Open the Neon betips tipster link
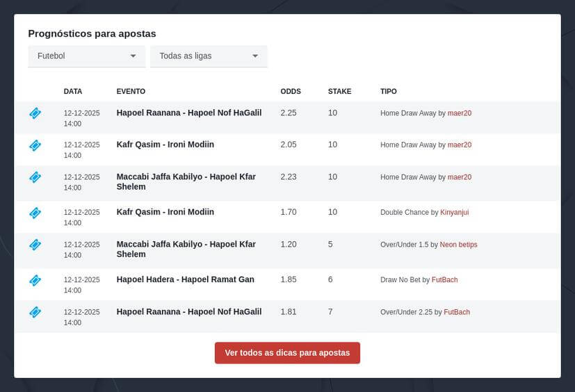 458,245
